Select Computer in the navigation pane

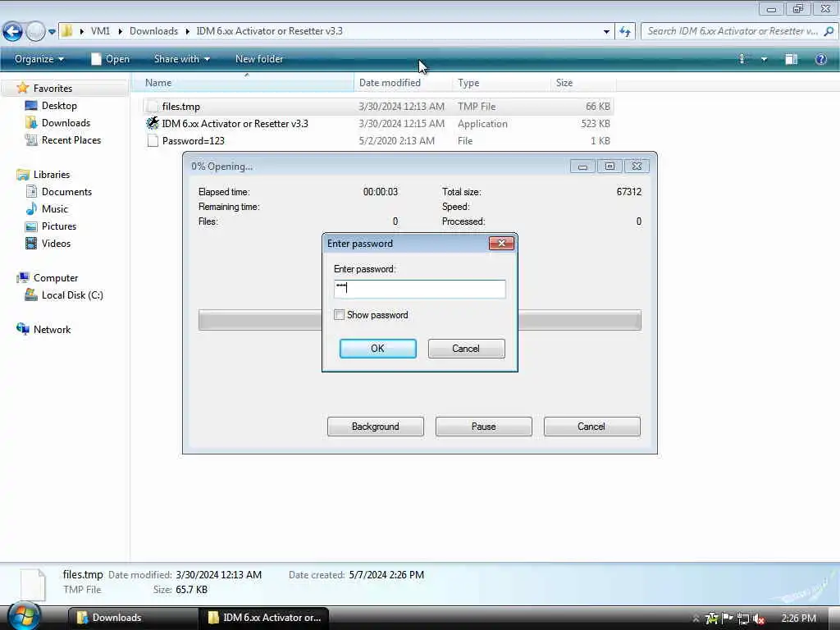tap(56, 278)
